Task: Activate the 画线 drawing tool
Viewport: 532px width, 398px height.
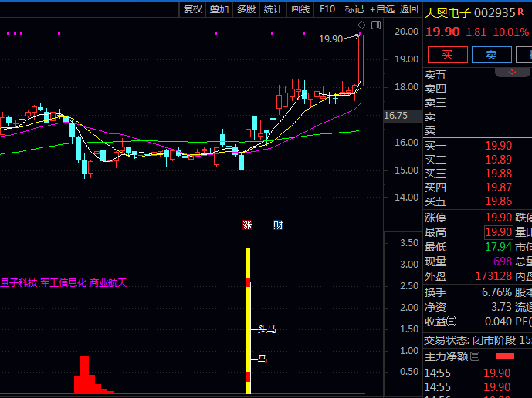Action: pos(300,9)
